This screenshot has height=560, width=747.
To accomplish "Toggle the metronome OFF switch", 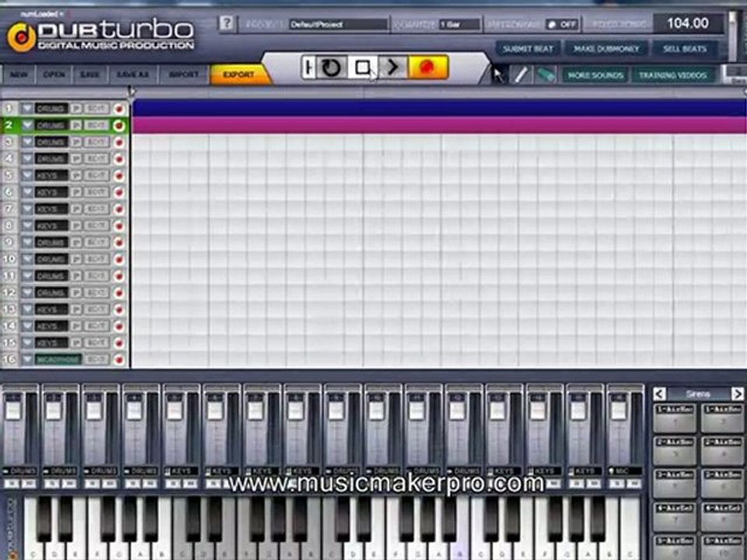I will coord(562,24).
